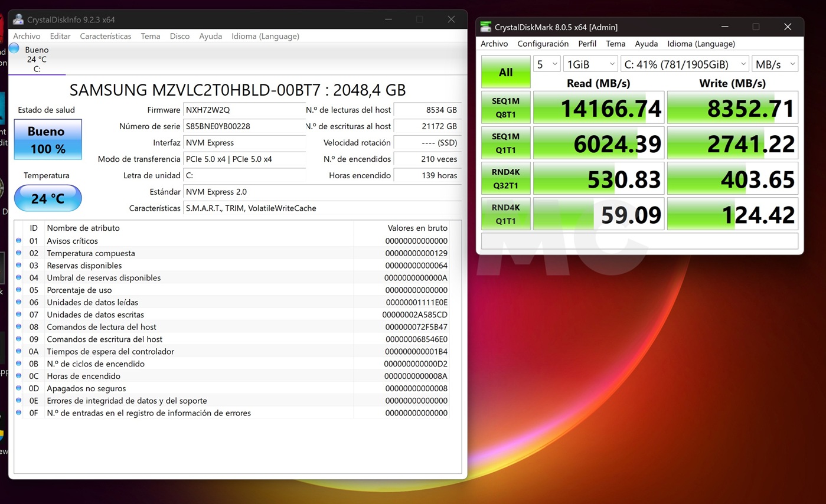Screen dimensions: 826x504
Task: Click the blue status dot beside Avisos críticos
Action: pos(18,241)
